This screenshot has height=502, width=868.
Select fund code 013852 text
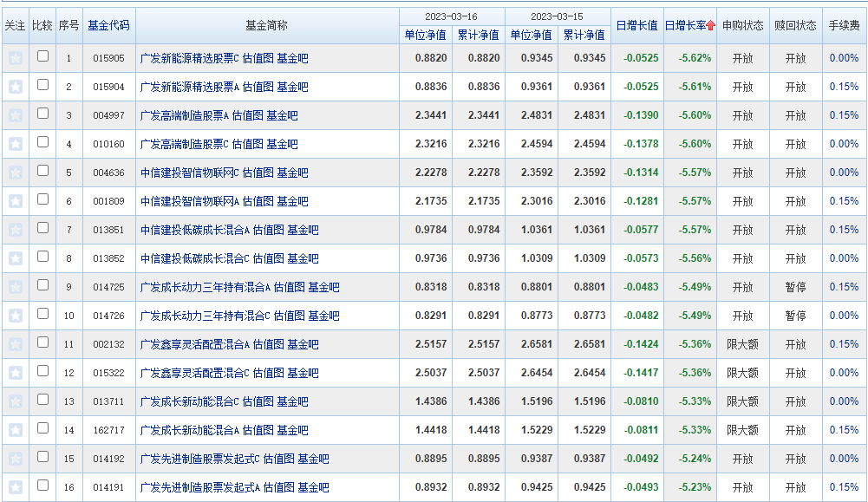pos(108,258)
